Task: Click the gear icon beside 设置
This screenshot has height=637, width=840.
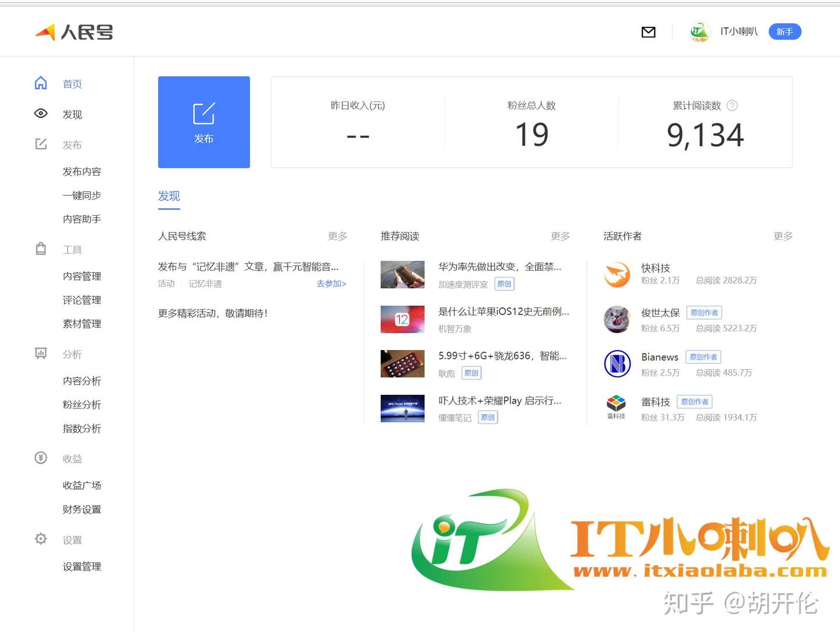Action: coord(41,539)
